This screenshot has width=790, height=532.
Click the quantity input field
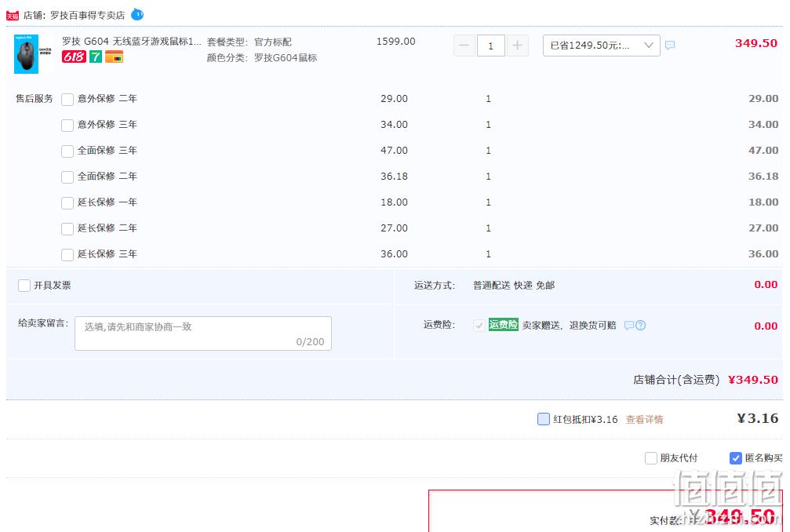491,46
